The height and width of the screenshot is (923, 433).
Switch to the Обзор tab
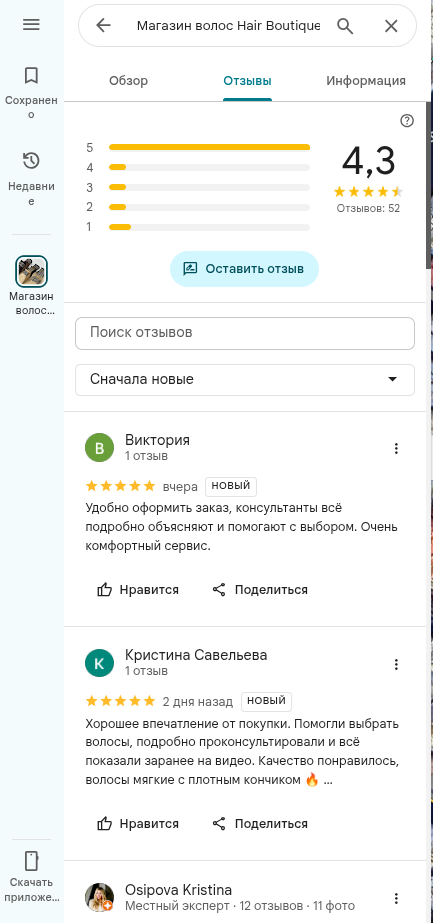tap(128, 81)
